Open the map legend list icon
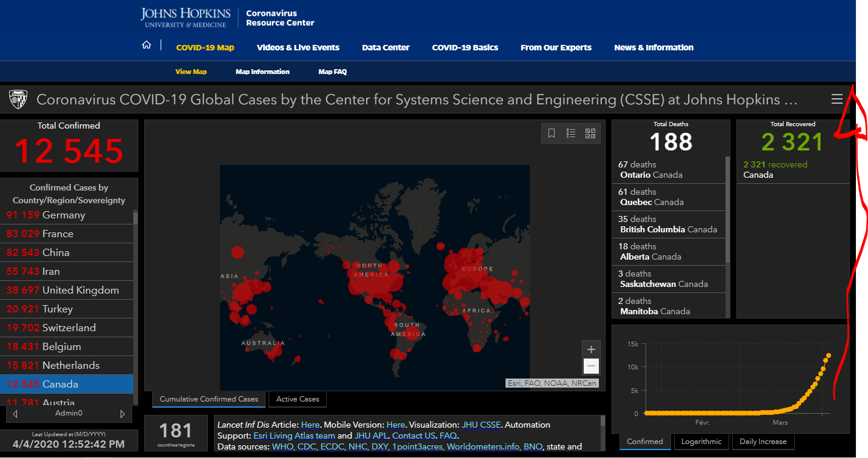The height and width of the screenshot is (458, 868). pyautogui.click(x=570, y=133)
